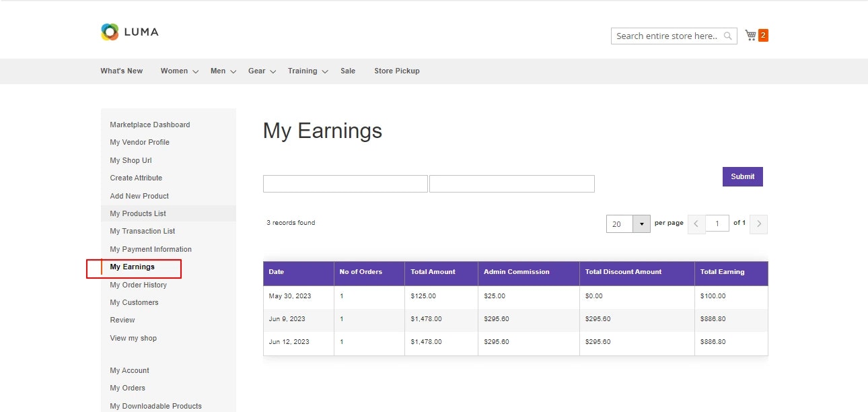
Task: Open Store Pickup menu item
Action: 397,71
